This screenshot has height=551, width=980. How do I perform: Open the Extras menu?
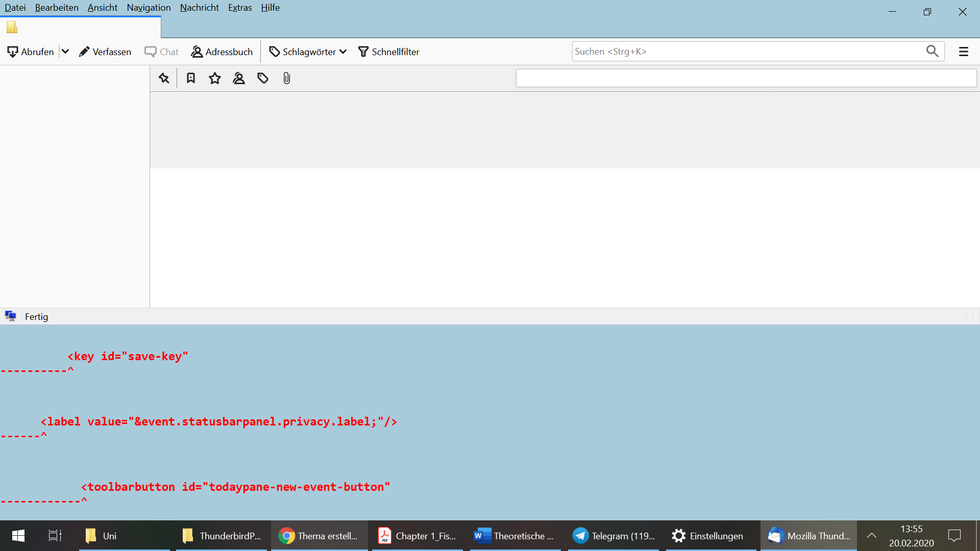pyautogui.click(x=240, y=8)
